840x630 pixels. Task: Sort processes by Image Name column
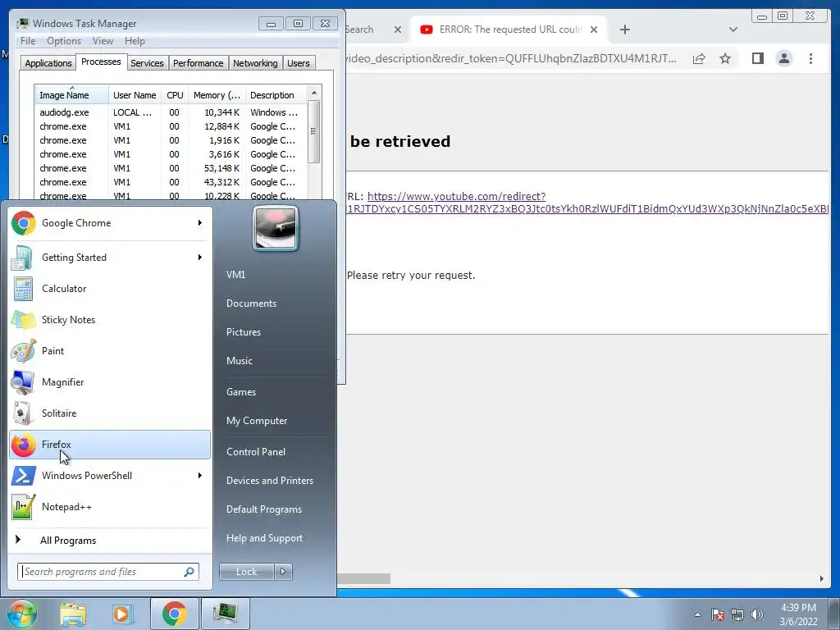71,95
